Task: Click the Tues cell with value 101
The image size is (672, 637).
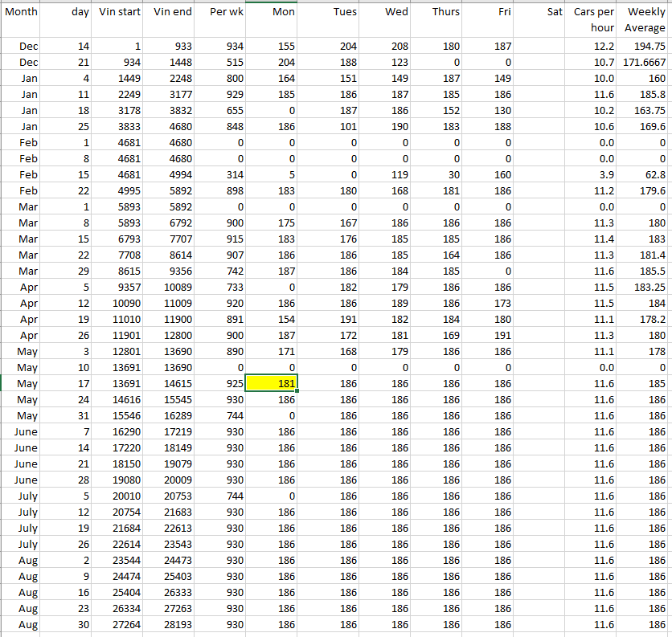Action: [x=334, y=126]
